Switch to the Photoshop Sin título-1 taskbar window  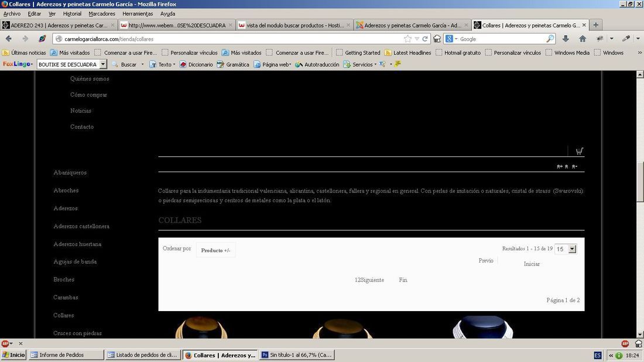point(297,355)
